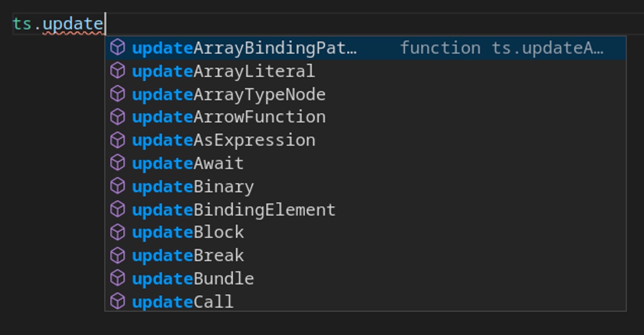Click the cube icon of the highlighted updateArrayBindingPat… suggestion
The height and width of the screenshot is (335, 644).
(117, 48)
